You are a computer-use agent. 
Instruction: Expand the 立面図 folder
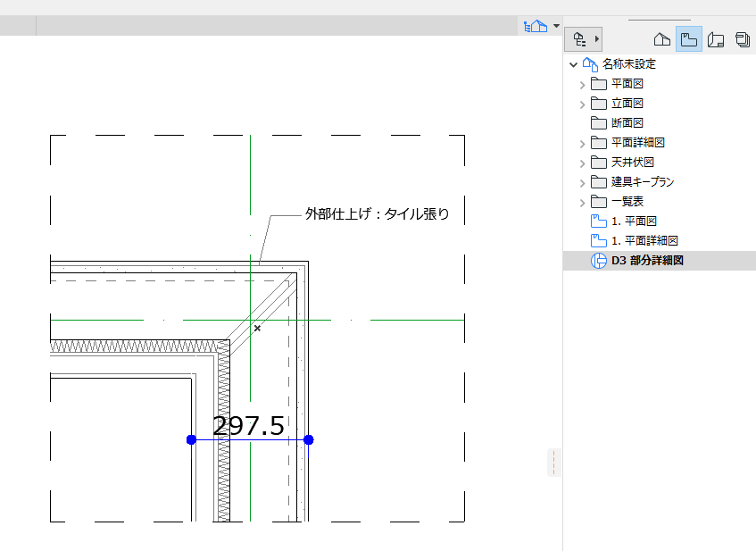[x=583, y=104]
